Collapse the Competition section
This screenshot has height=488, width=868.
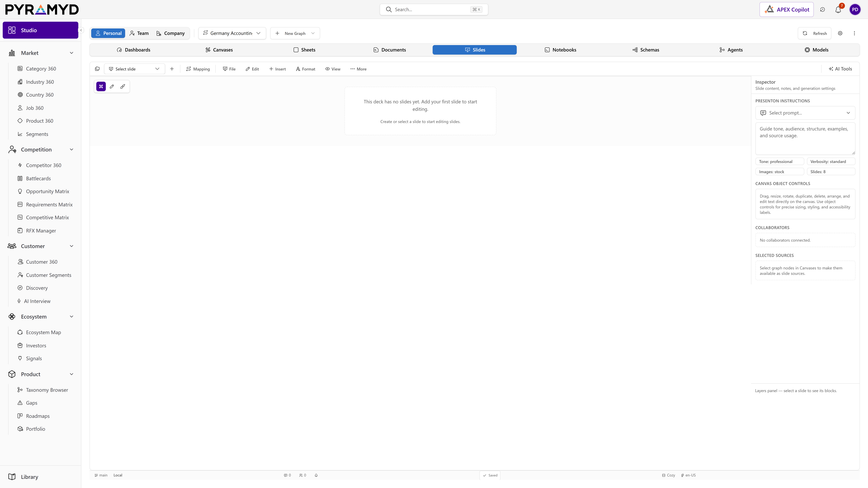(x=71, y=150)
